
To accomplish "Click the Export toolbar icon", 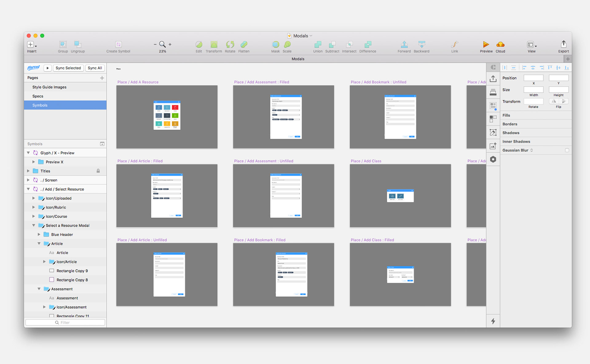I will pos(563,44).
